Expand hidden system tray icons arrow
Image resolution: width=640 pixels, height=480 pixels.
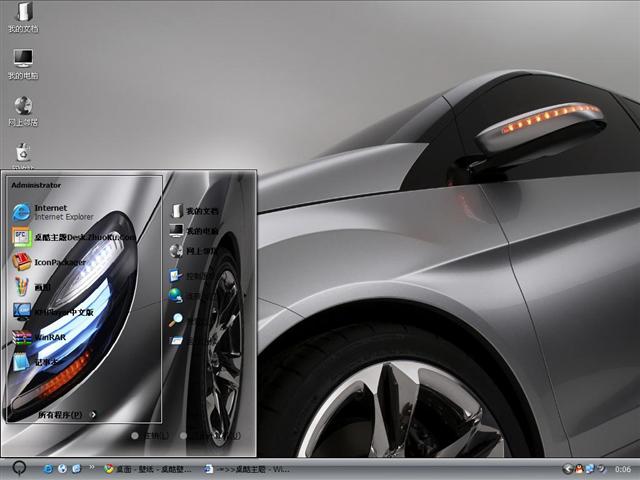point(567,469)
